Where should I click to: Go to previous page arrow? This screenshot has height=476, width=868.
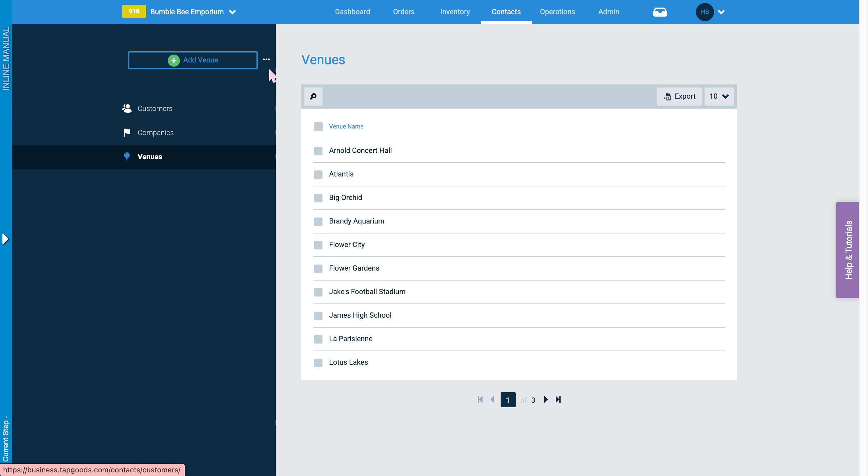click(492, 399)
